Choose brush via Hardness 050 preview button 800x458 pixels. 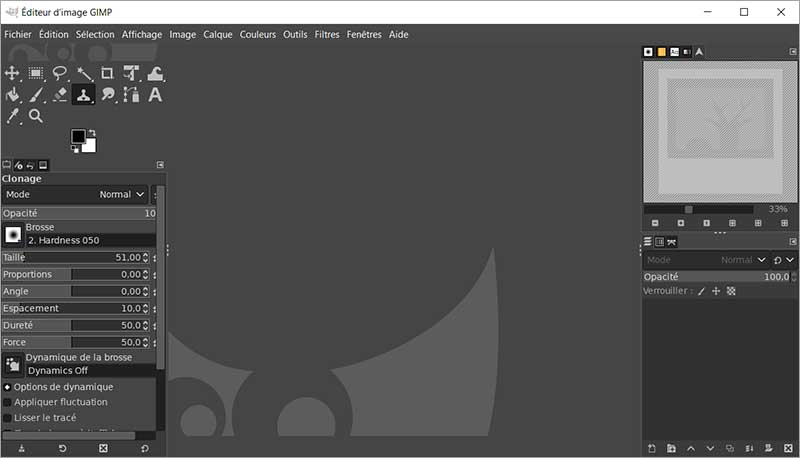(13, 235)
